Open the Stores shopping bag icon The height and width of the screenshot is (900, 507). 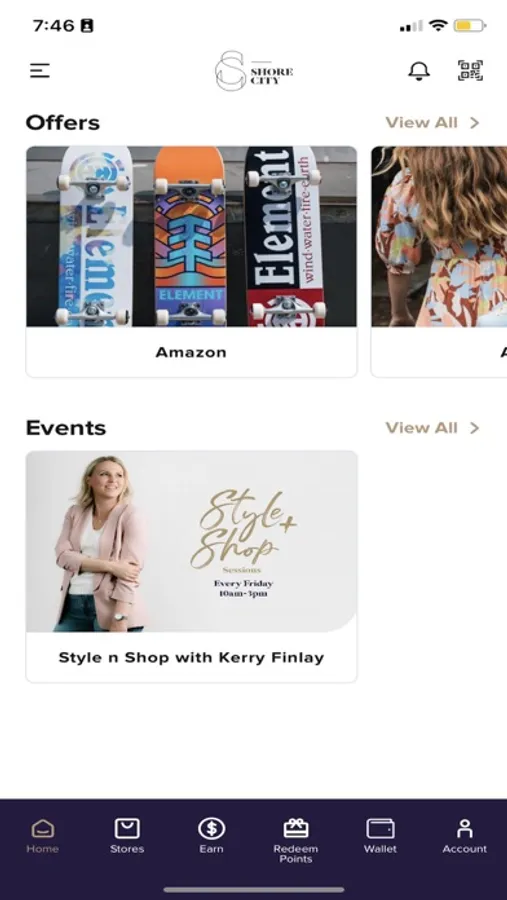click(x=127, y=828)
